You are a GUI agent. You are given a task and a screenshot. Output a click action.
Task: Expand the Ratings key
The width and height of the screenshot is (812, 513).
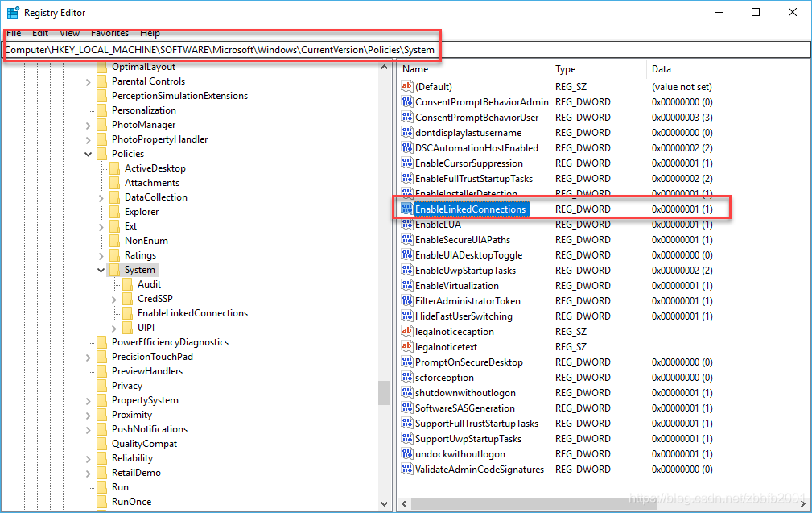(x=101, y=255)
